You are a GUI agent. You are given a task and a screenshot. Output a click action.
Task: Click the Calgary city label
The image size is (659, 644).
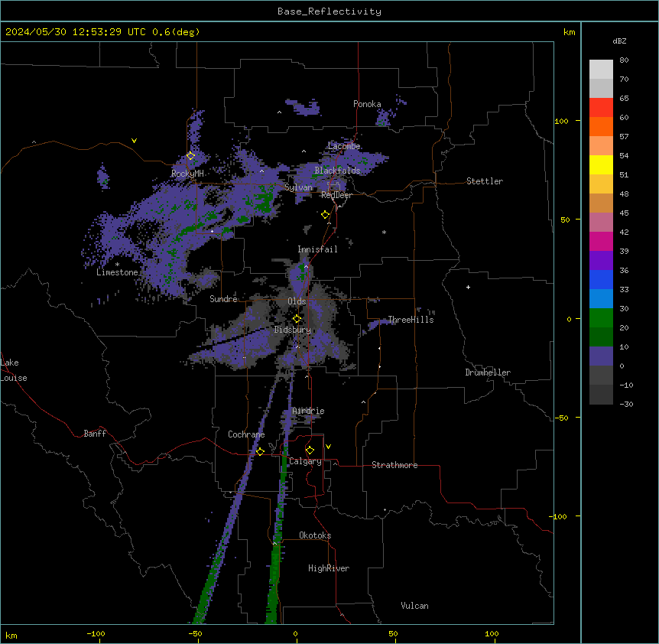pyautogui.click(x=305, y=461)
